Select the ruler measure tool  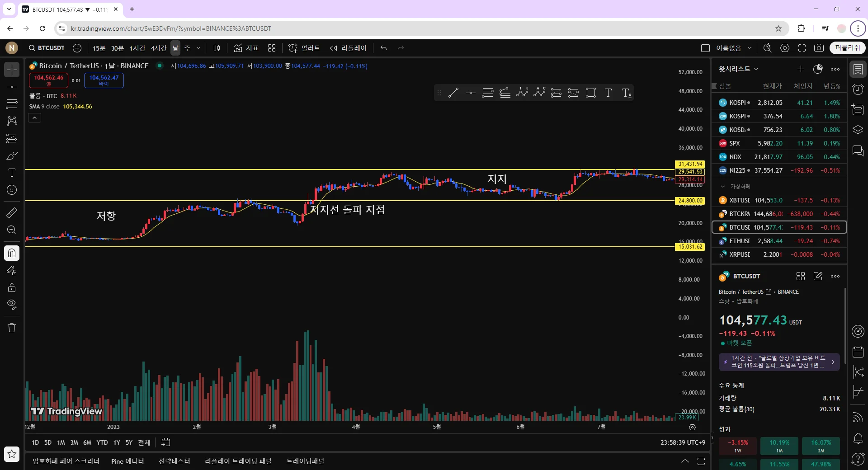pyautogui.click(x=12, y=212)
